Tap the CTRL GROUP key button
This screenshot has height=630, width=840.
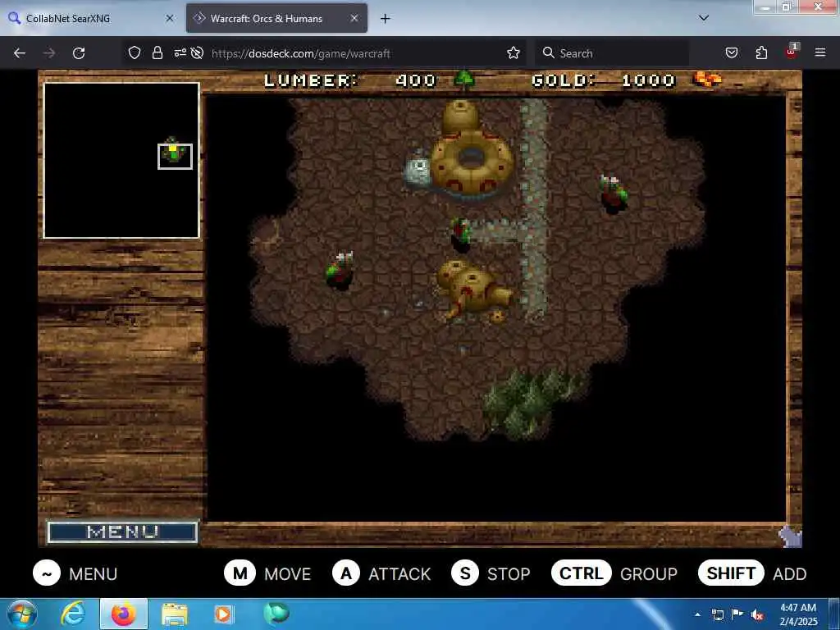[582, 573]
